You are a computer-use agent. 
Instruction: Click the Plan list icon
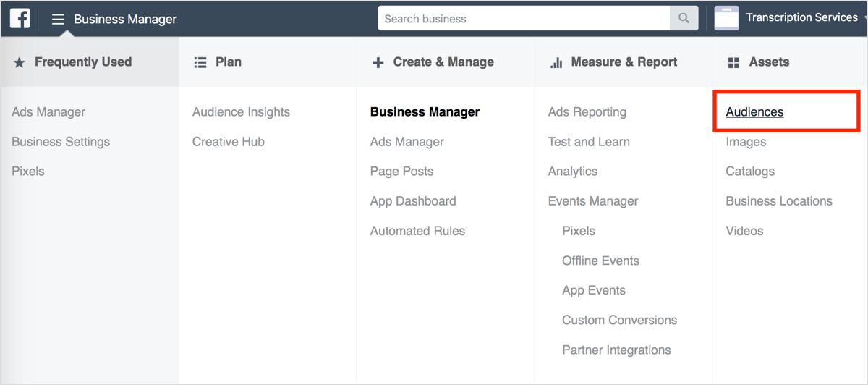200,63
